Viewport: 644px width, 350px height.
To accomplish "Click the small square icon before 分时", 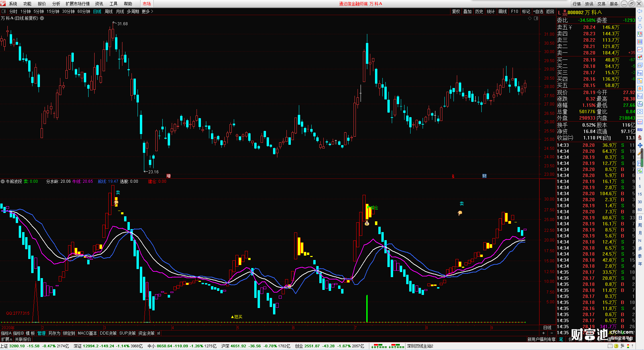I will [4, 11].
